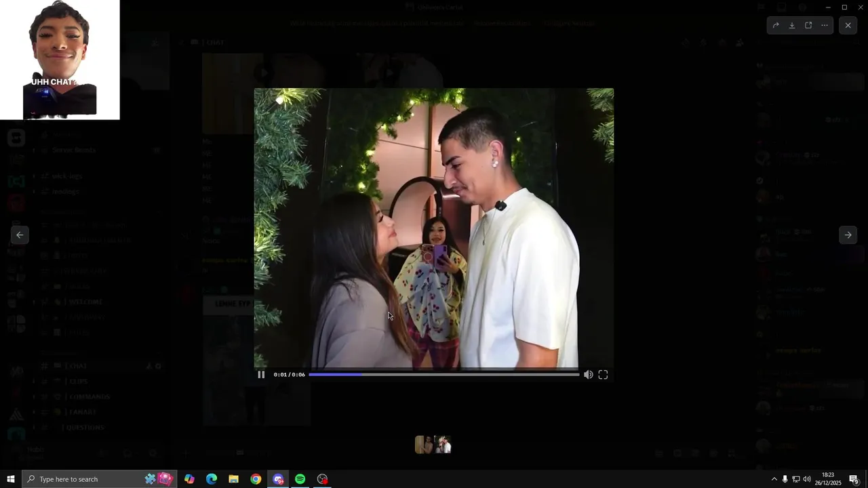Select the first thumbnail in media strip
Screen dimensions: 868x488
point(424,445)
